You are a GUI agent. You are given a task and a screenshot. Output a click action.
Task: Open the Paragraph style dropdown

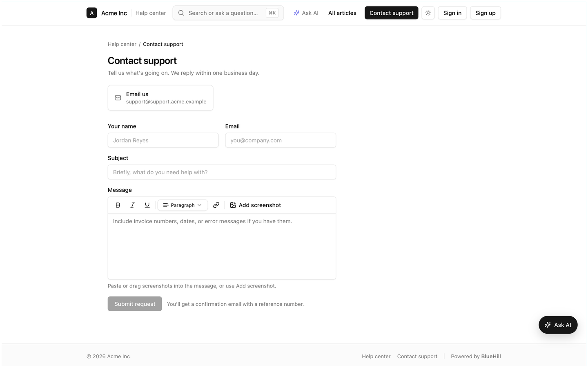coord(183,205)
